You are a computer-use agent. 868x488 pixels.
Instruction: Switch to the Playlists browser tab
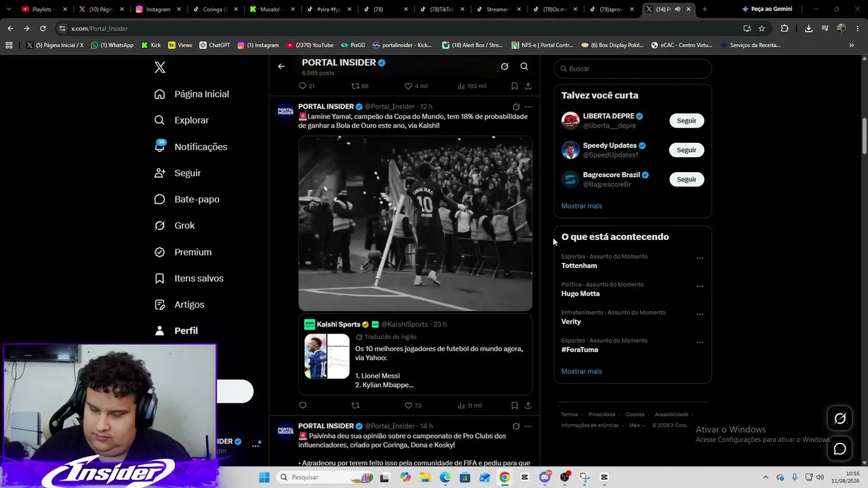44,9
